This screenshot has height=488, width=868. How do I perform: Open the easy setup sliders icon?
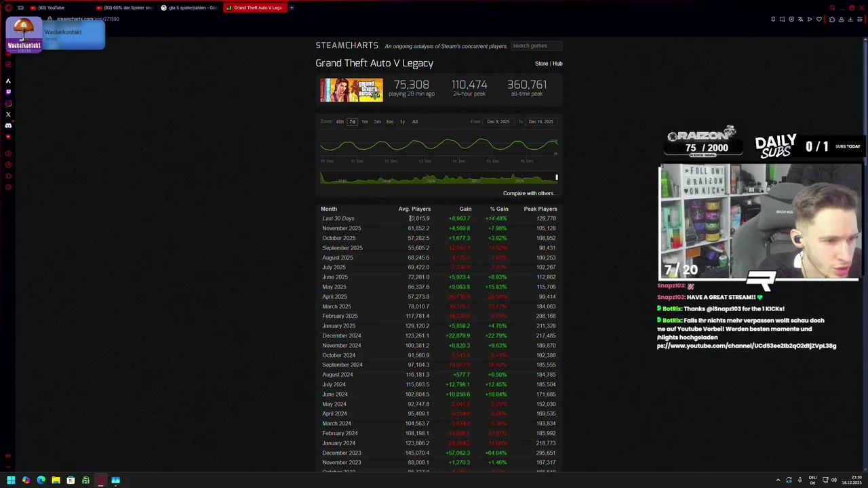coord(860,19)
